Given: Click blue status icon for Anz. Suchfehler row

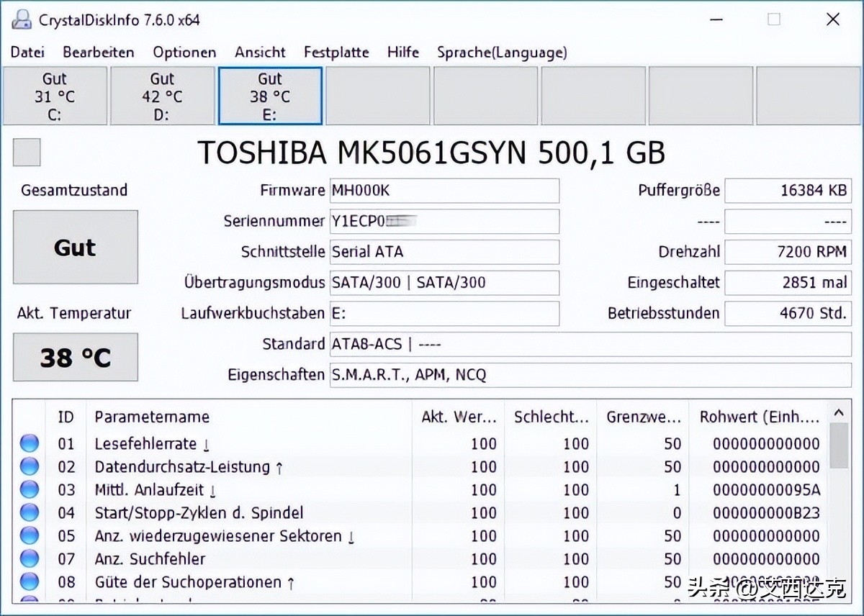Looking at the screenshot, I should tap(30, 559).
